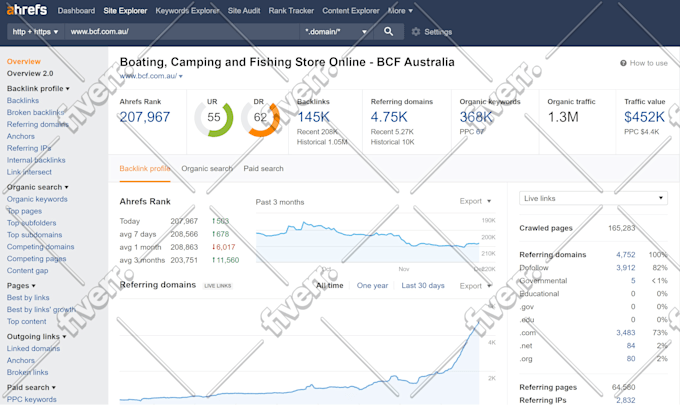The image size is (680, 405).
Task: Select One year range for Referring domains
Action: tap(372, 285)
